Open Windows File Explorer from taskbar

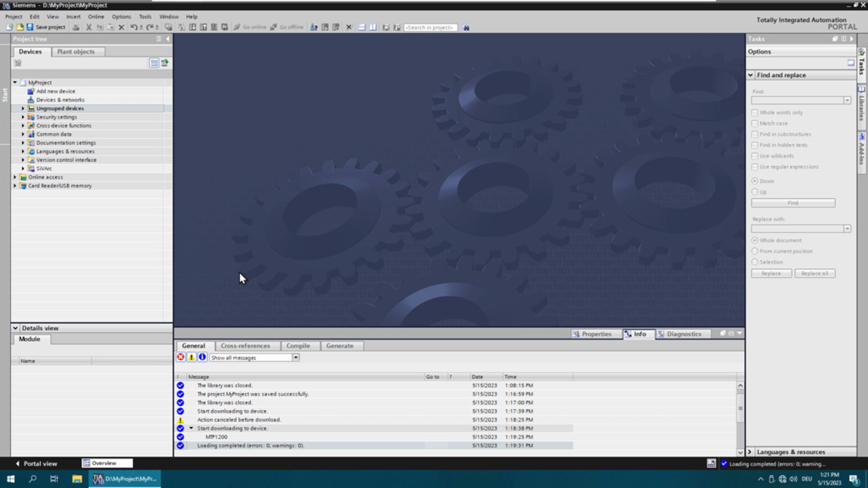point(77,479)
